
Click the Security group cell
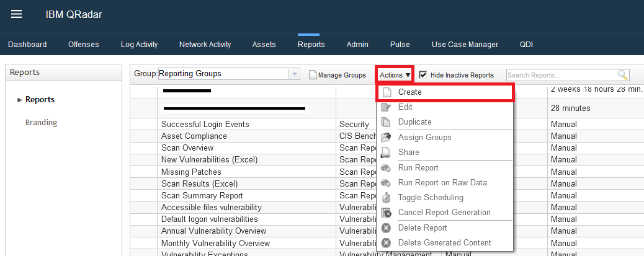[x=354, y=125]
